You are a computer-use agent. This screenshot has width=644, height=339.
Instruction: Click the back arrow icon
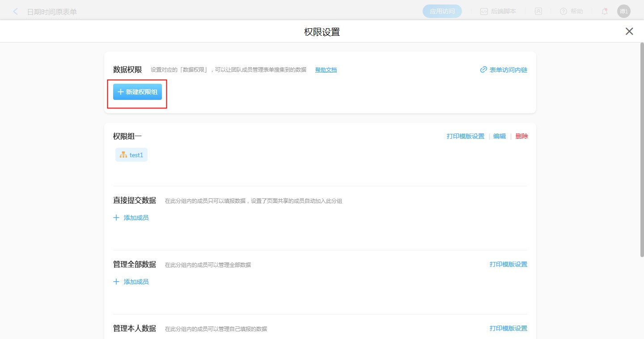[x=16, y=12]
